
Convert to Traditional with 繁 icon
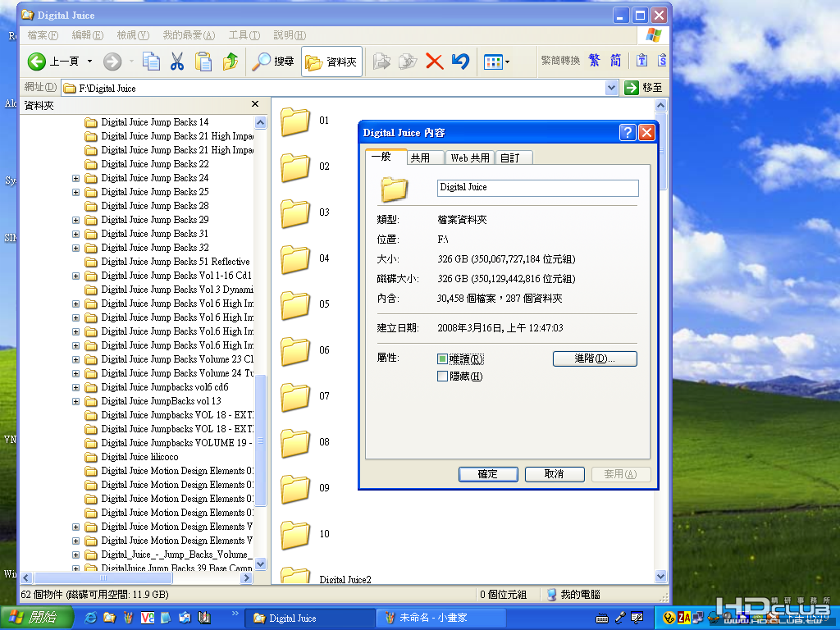594,61
